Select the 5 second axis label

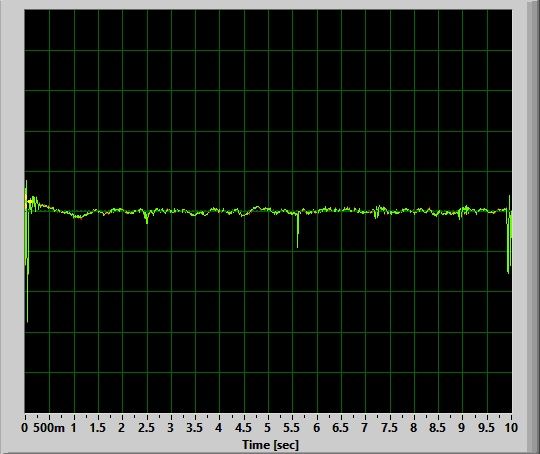[268, 428]
